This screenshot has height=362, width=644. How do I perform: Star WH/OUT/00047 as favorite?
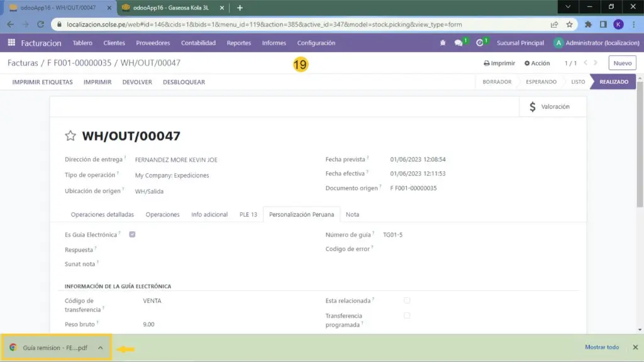click(x=70, y=136)
